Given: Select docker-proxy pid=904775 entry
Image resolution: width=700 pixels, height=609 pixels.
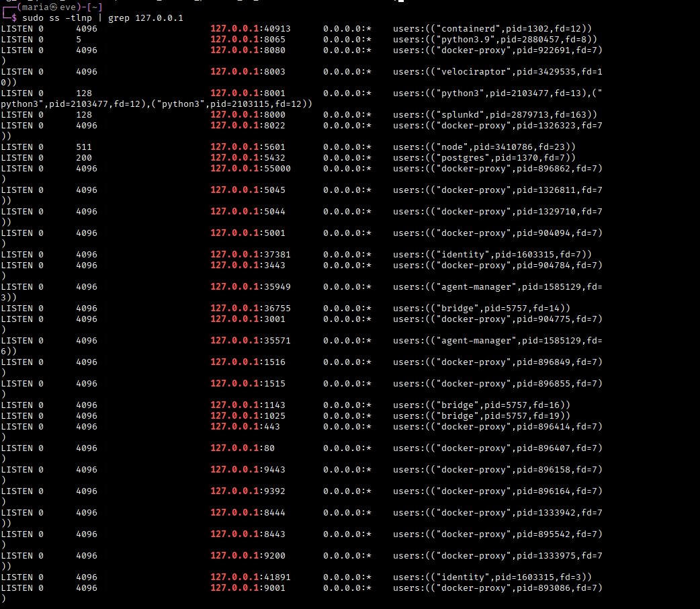Looking at the screenshot, I should pyautogui.click(x=498, y=318).
